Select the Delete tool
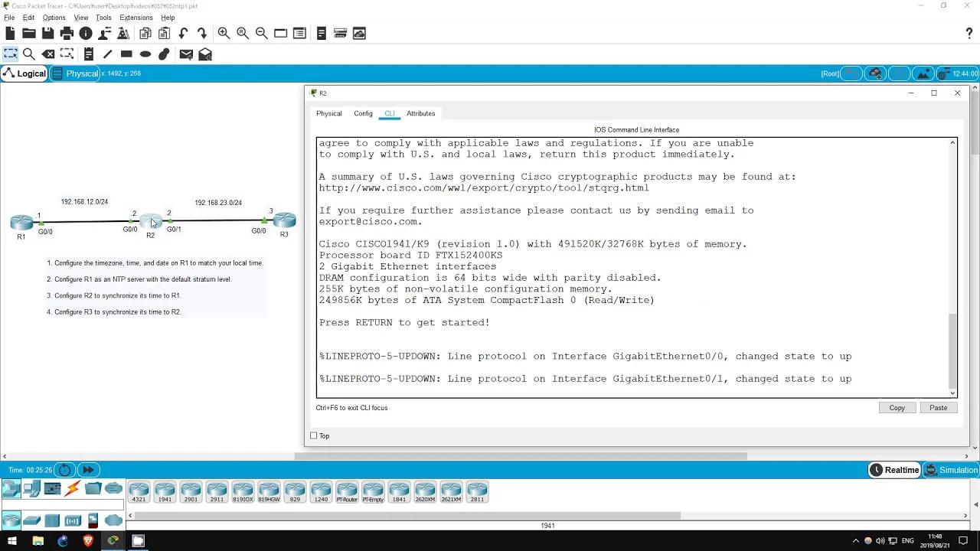Image resolution: width=980 pixels, height=551 pixels. tap(48, 54)
